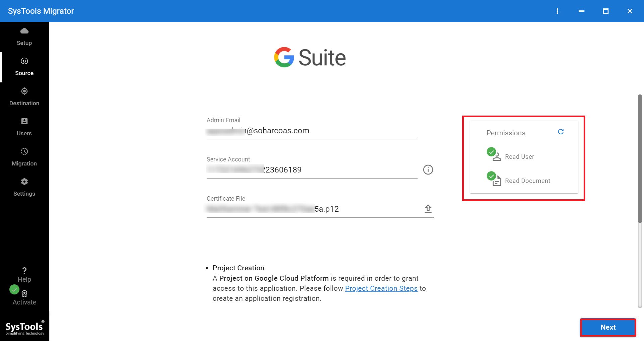
Task: Select the Setup cloud icon
Action: 24,31
